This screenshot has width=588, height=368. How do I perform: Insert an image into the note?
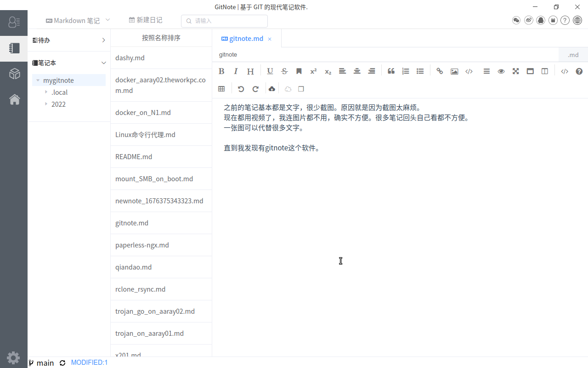454,71
